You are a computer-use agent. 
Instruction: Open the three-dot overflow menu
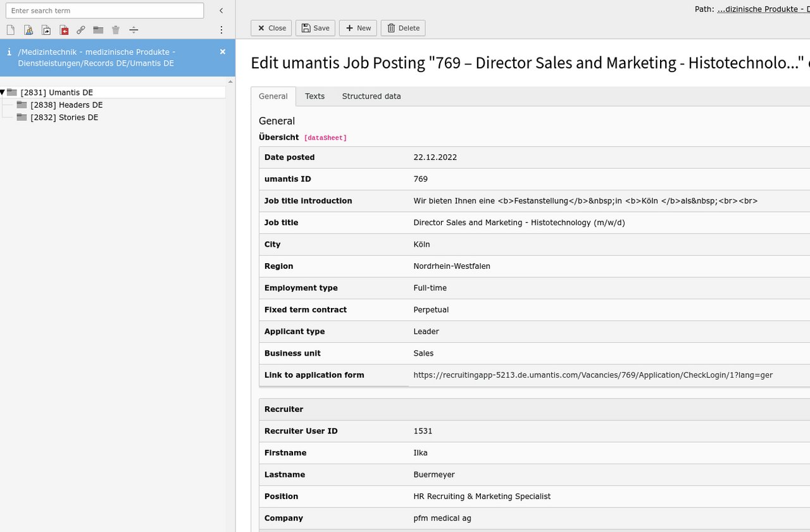(x=221, y=30)
